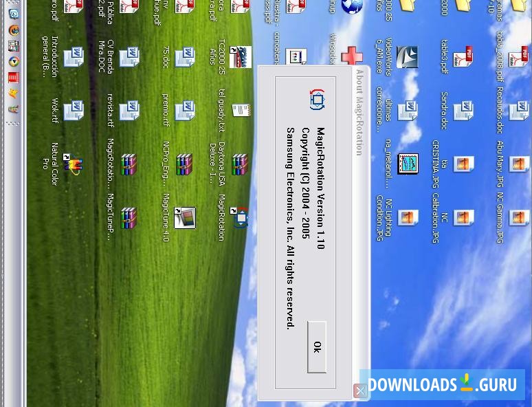The height and width of the screenshot is (407, 532).
Task: Open the messenger icon in quick launch
Action: click(x=14, y=14)
